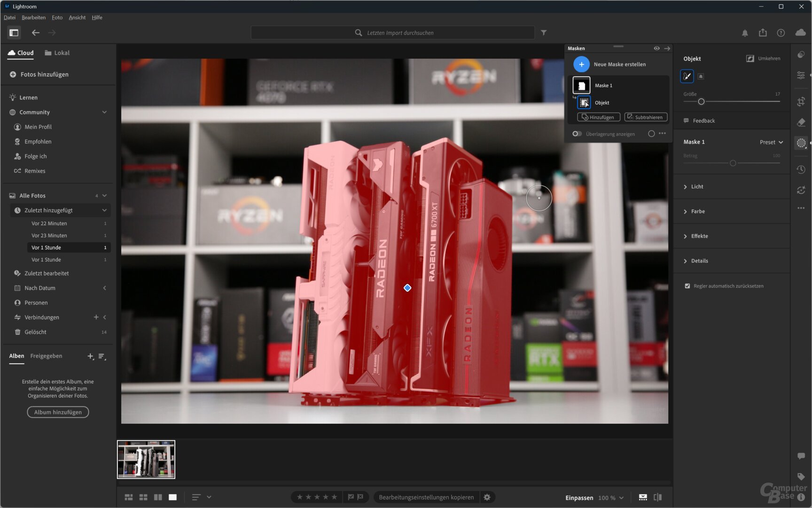Switch to compare view

[158, 497]
